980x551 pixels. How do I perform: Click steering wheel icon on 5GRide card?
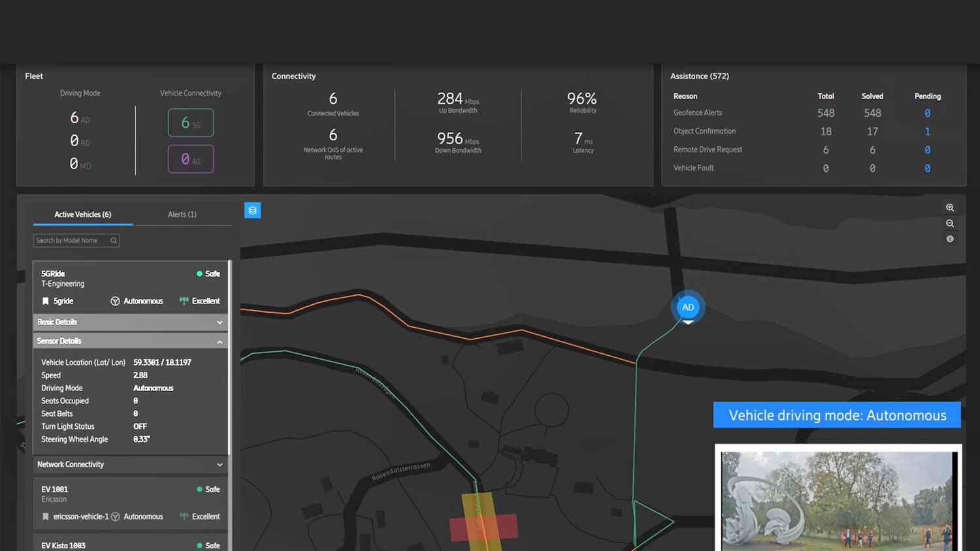[x=115, y=301]
